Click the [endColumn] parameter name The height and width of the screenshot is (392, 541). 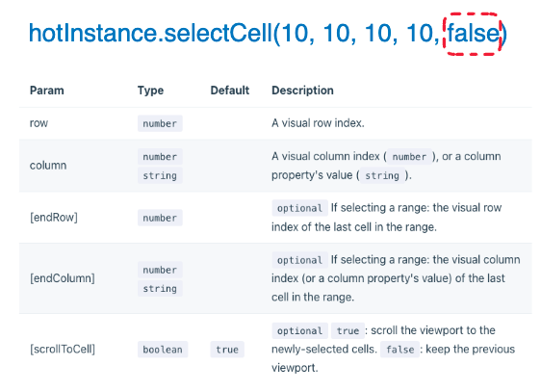[63, 278]
